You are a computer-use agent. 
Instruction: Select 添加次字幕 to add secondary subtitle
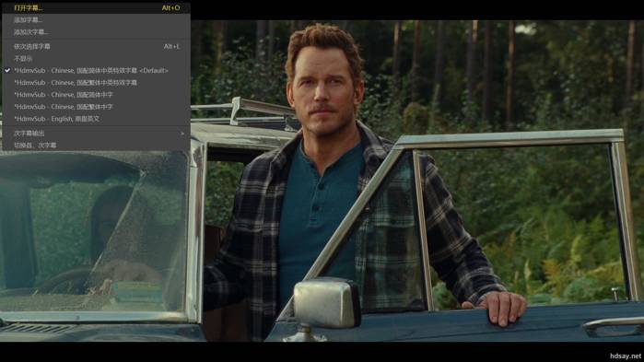point(96,31)
